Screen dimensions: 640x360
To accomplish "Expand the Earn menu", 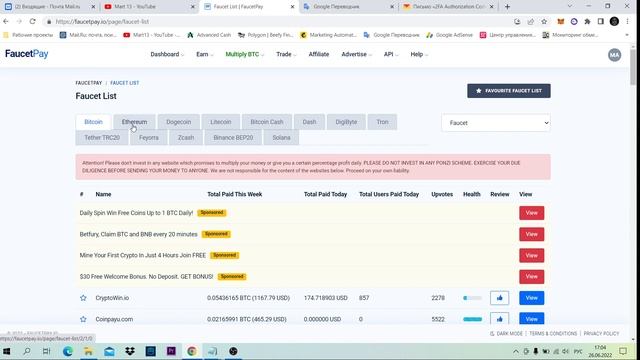I will pyautogui.click(x=204, y=54).
